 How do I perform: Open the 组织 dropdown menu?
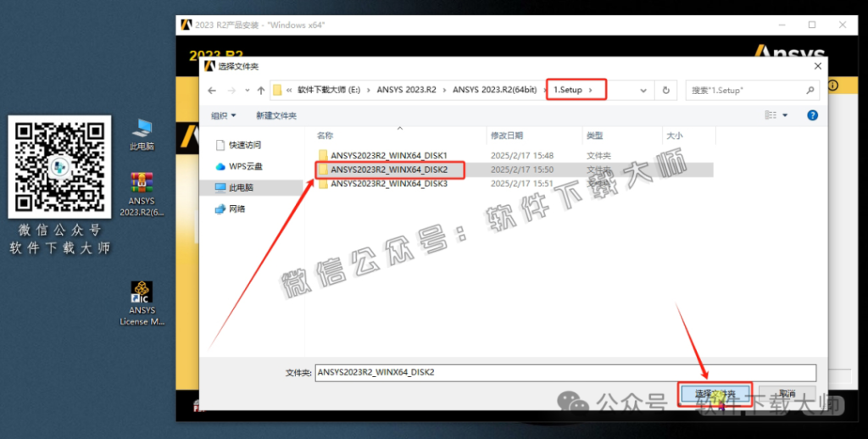tap(224, 116)
